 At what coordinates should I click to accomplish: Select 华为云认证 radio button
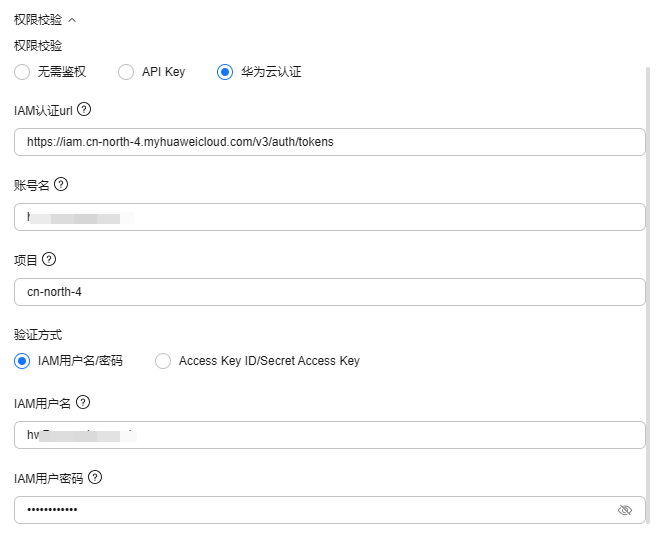point(225,72)
